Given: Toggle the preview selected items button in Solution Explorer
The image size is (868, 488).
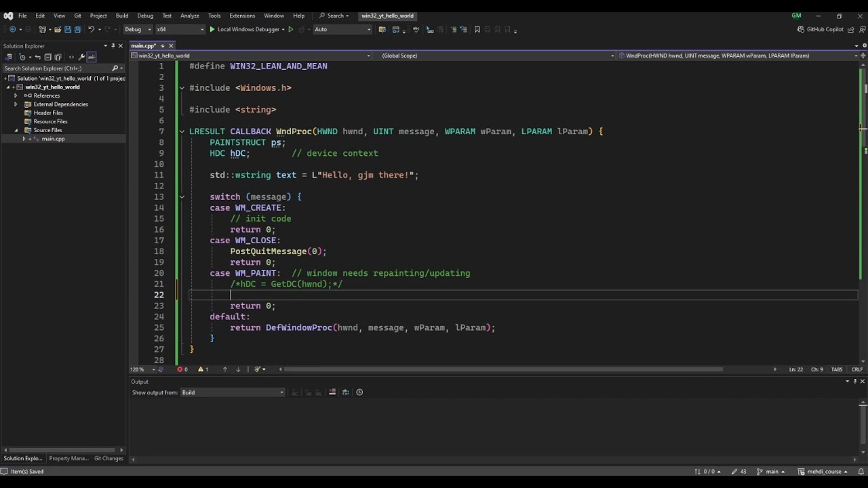Looking at the screenshot, I should click(92, 57).
